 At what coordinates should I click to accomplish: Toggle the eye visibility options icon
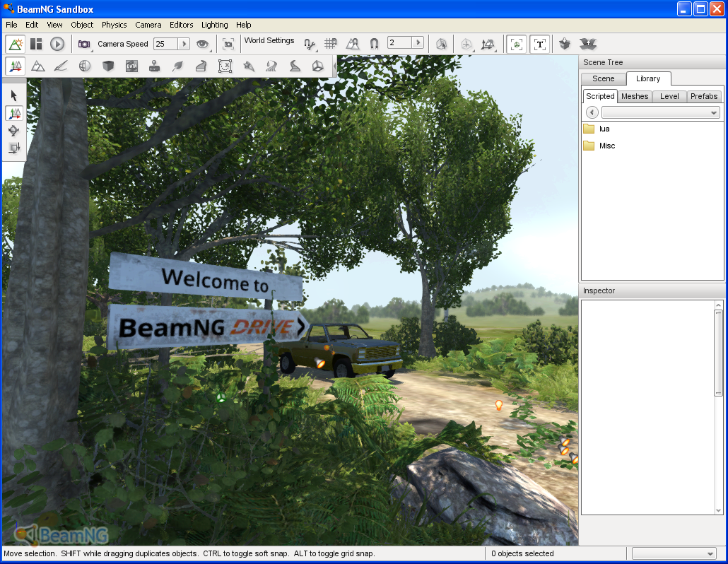coord(202,44)
